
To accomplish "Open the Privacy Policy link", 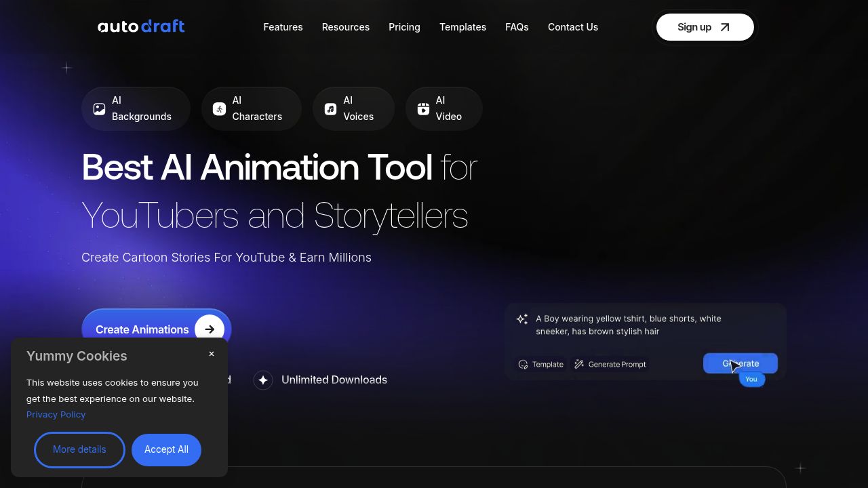I will (56, 414).
